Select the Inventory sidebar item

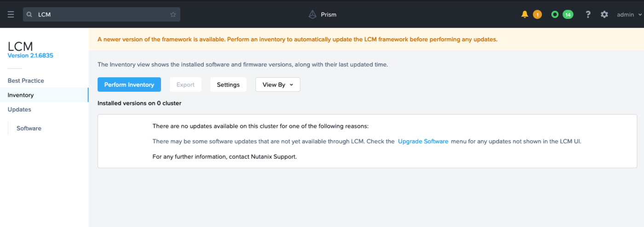[21, 95]
